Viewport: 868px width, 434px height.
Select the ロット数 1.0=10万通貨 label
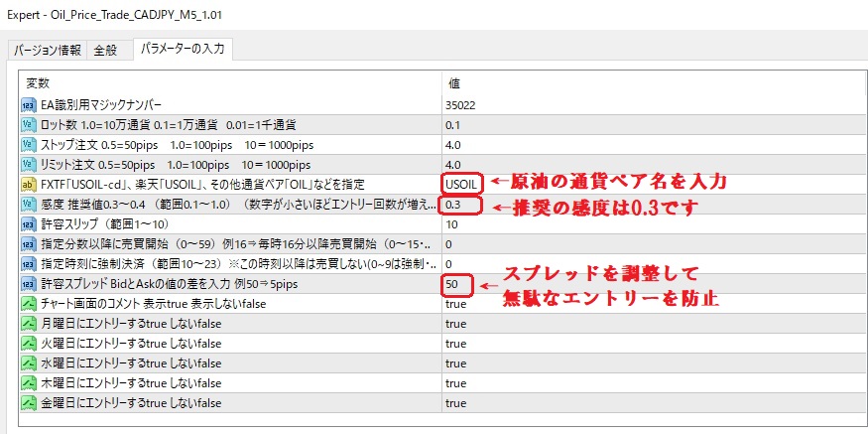point(169,125)
